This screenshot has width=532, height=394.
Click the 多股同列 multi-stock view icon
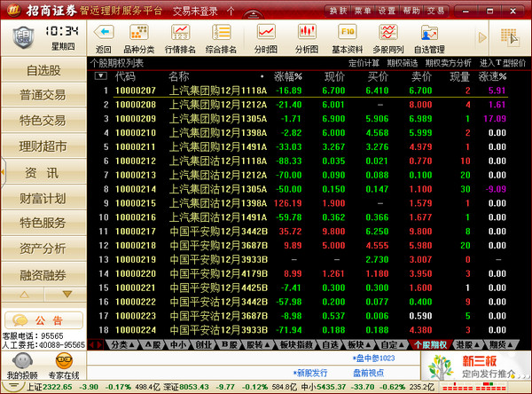(x=387, y=38)
